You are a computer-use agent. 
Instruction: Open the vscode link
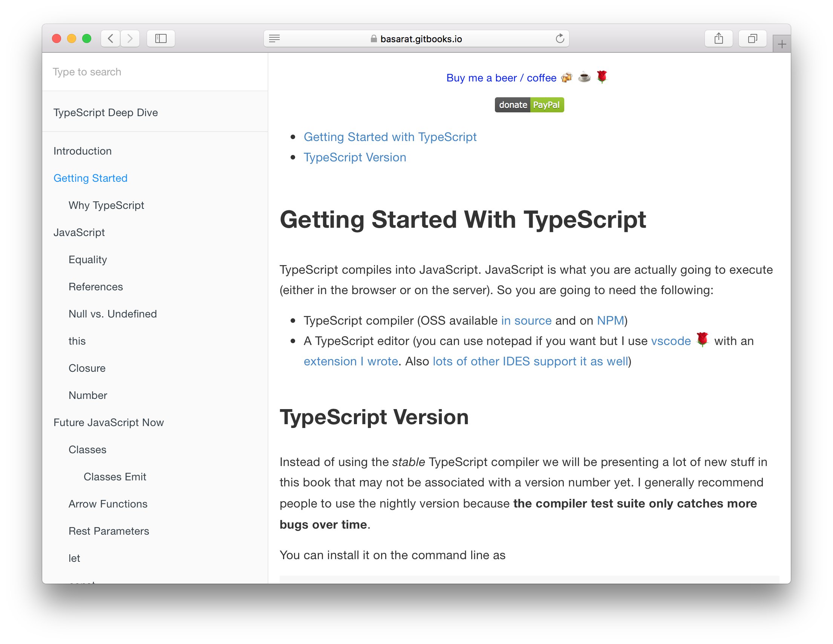pos(671,341)
